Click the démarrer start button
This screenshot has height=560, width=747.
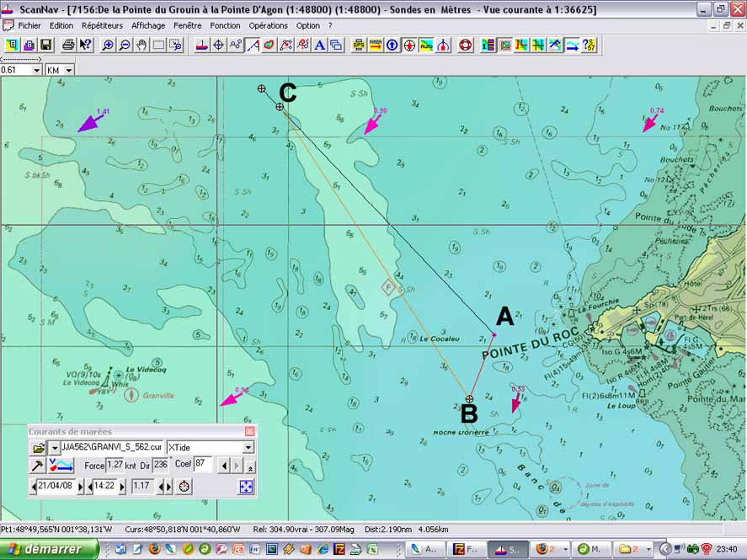[49, 549]
